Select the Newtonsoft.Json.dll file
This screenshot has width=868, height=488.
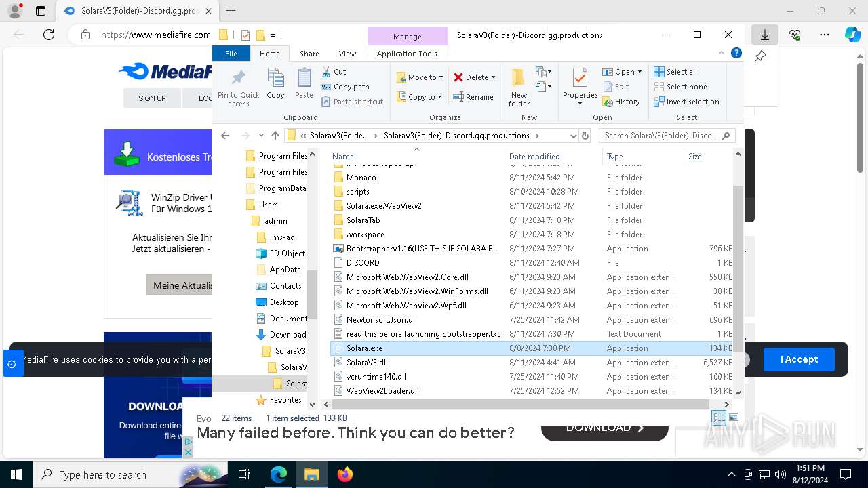pyautogui.click(x=532, y=320)
